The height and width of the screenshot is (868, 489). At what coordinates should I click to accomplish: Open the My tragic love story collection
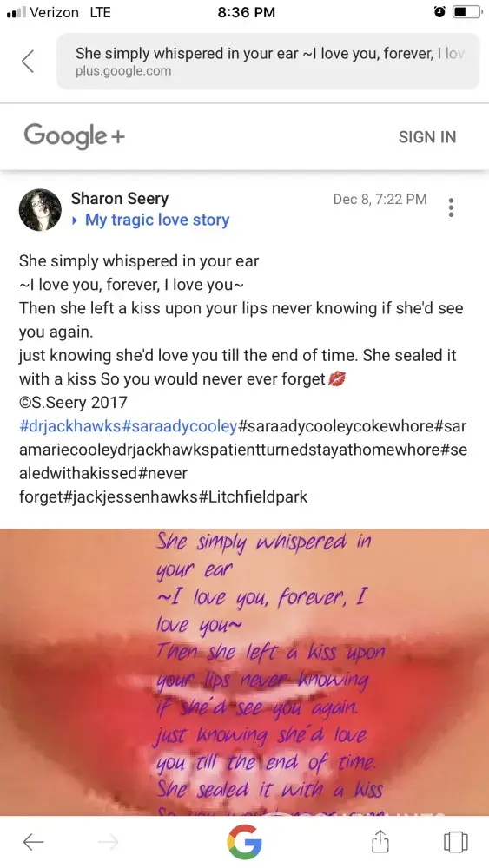[156, 220]
